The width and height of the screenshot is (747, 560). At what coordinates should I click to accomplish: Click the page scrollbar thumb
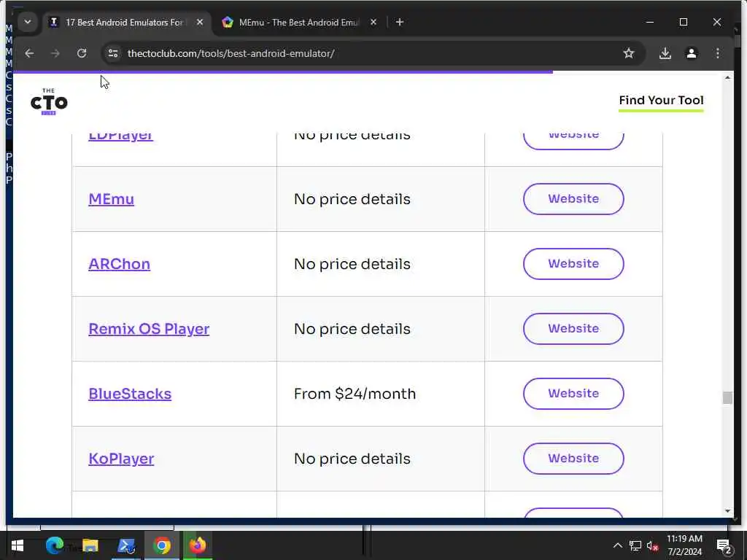tap(727, 397)
